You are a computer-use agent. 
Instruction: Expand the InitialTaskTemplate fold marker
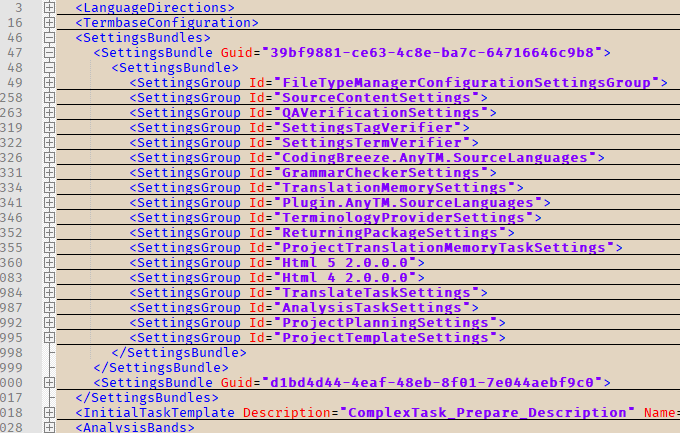pyautogui.click(x=50, y=412)
